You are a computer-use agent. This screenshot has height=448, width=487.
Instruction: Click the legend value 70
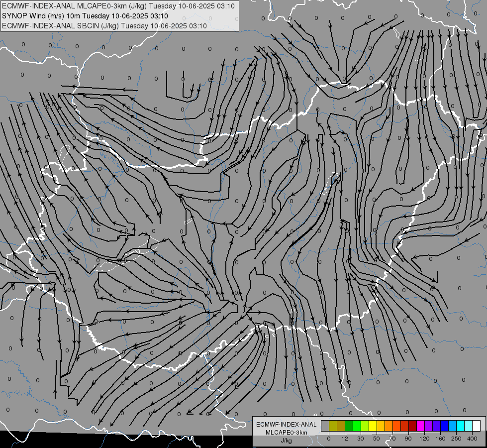coord(392,439)
